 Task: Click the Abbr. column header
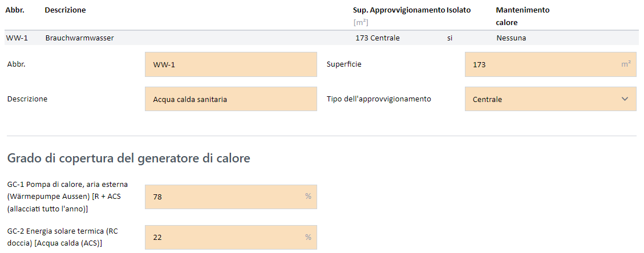[x=15, y=10]
